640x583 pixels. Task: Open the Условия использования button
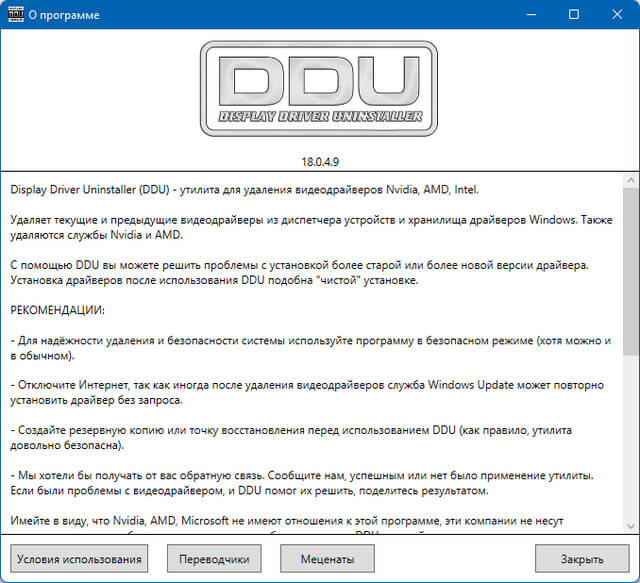click(x=79, y=559)
